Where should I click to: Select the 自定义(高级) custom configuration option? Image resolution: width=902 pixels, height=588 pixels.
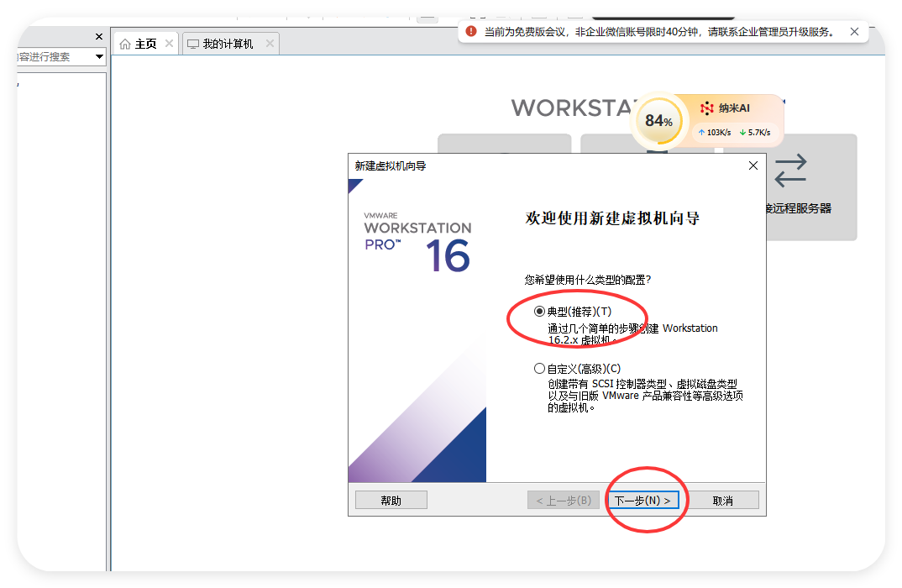[539, 367]
